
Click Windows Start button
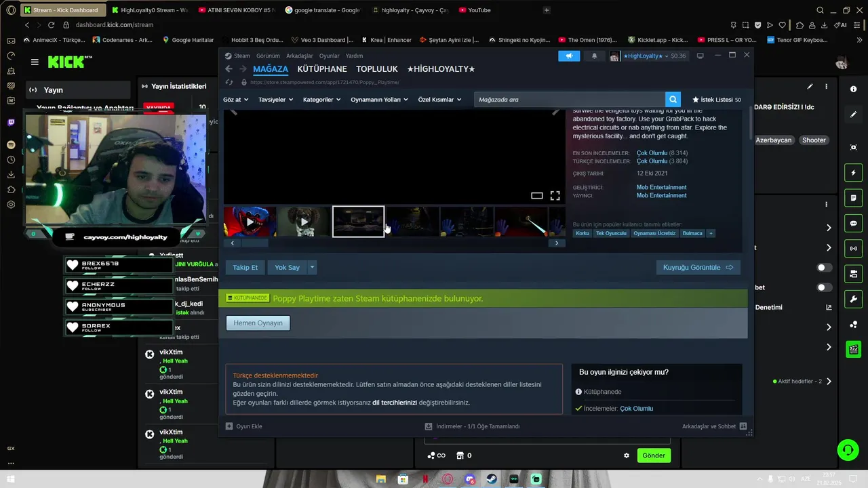coord(10,479)
